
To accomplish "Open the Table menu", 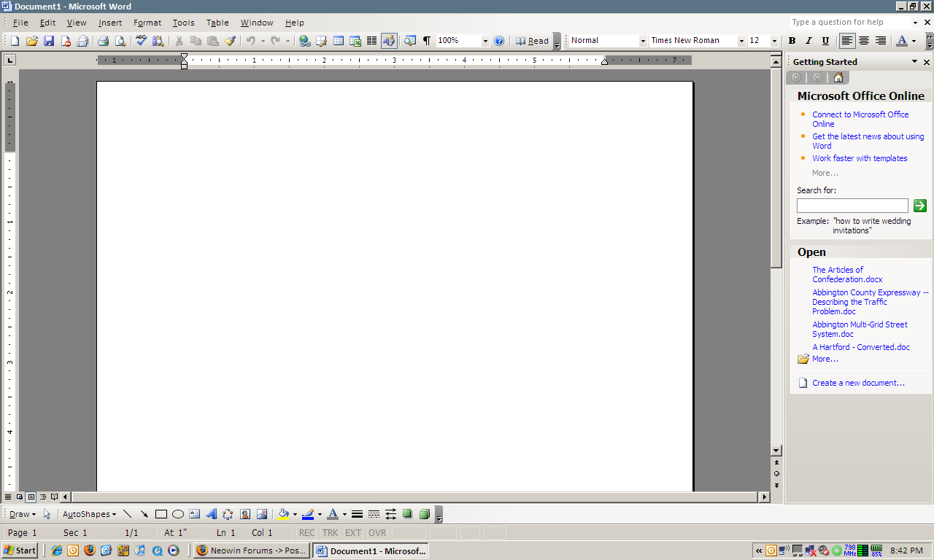I will tap(217, 23).
